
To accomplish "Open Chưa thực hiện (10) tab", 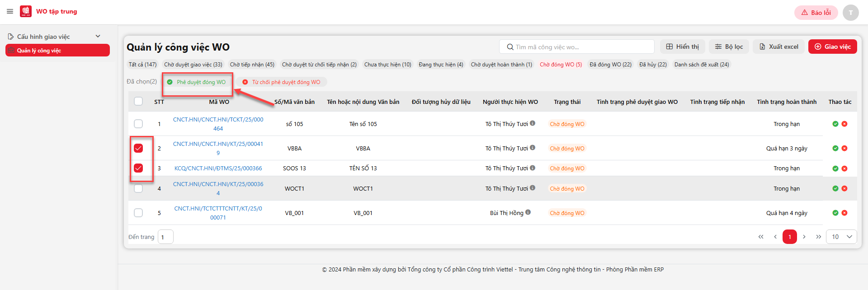I will pyautogui.click(x=387, y=65).
